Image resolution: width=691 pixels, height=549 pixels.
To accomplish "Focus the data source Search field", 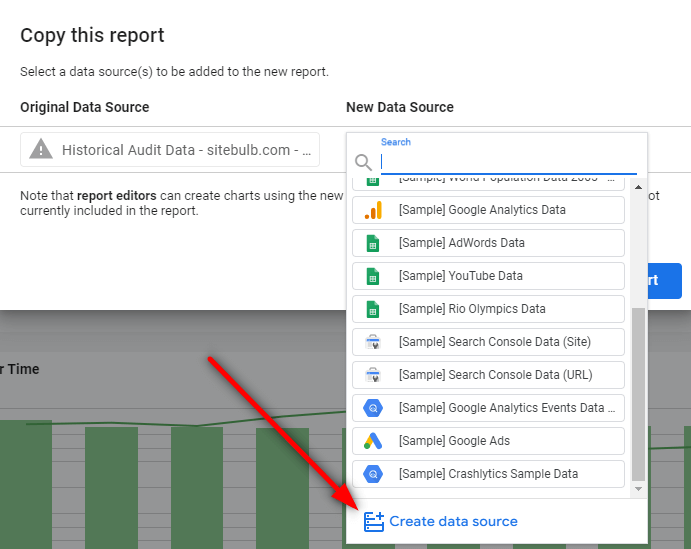I will 509,162.
